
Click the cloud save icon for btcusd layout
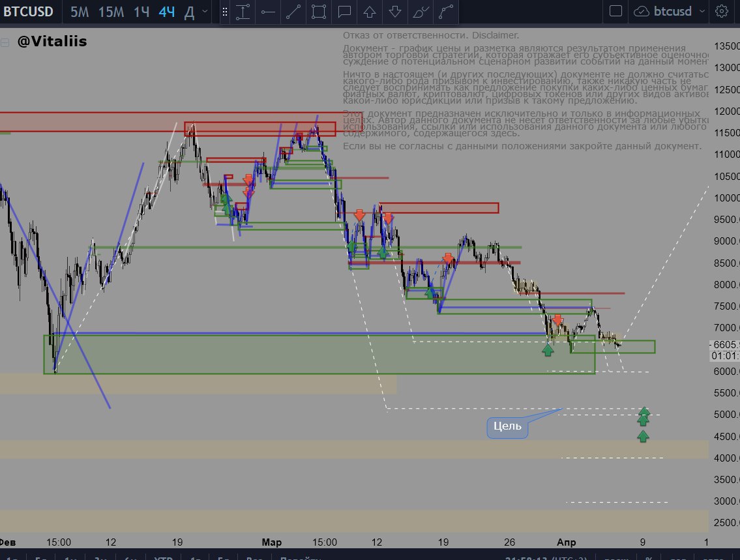642,11
